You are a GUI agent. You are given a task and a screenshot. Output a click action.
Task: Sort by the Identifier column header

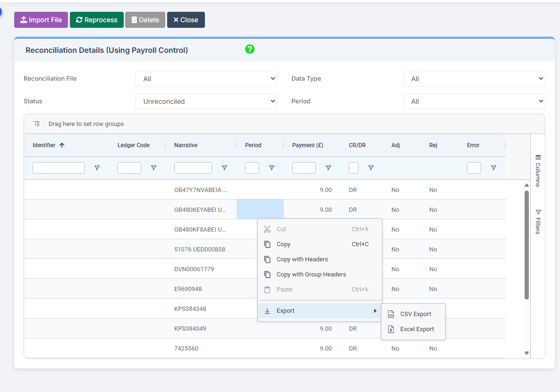(44, 145)
